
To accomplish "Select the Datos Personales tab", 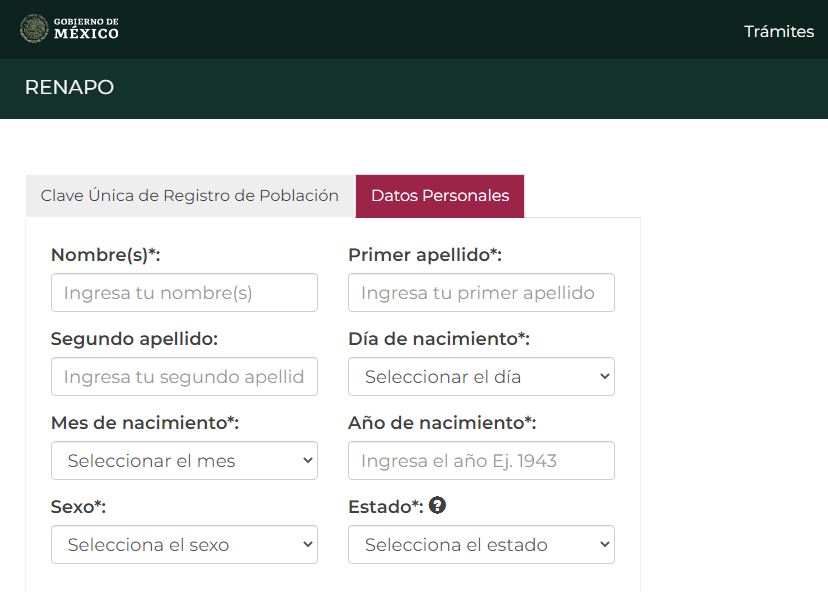I will (440, 196).
